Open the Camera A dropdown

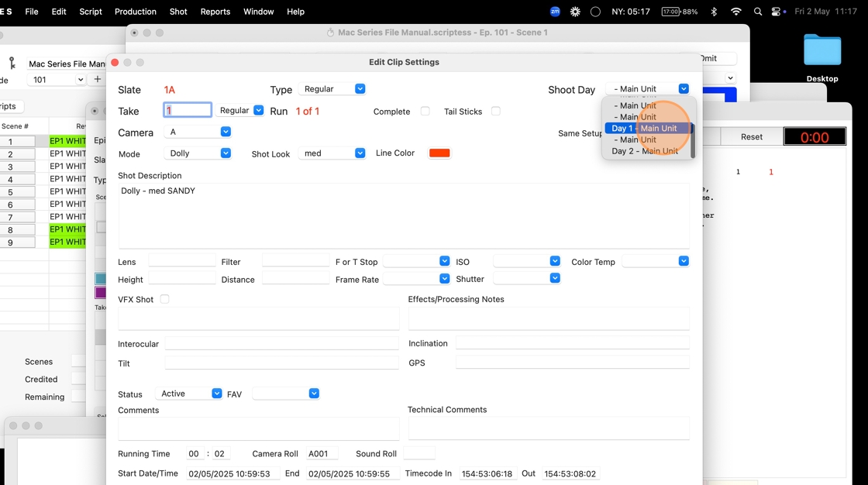197,132
